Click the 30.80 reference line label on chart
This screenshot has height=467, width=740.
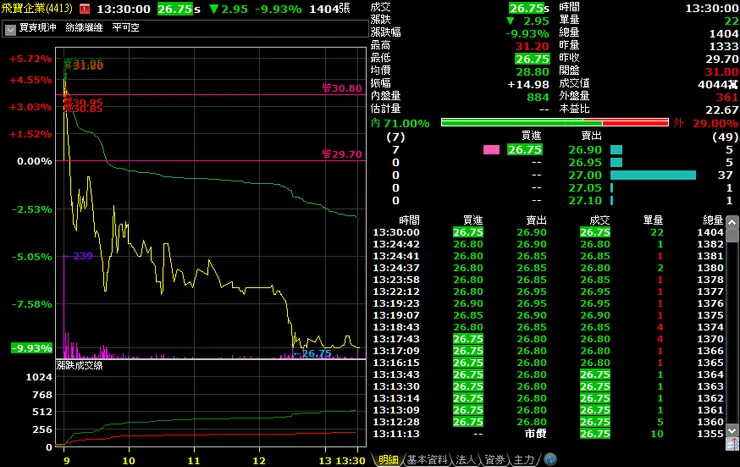342,88
